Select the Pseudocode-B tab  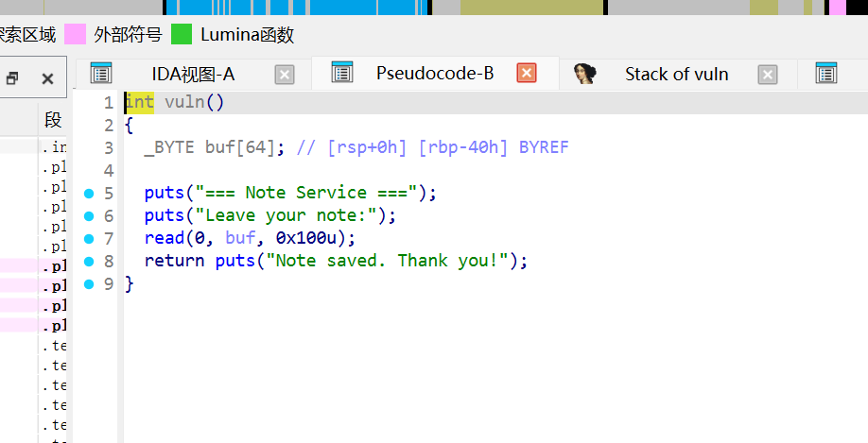coord(435,73)
